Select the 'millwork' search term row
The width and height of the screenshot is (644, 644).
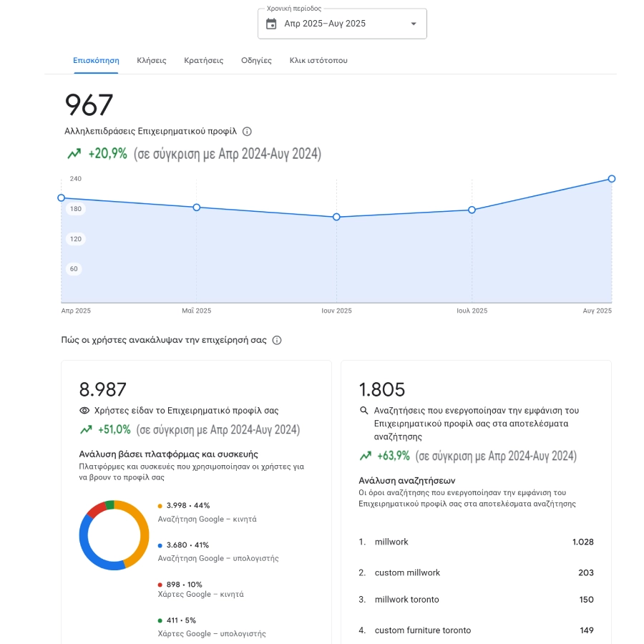(x=476, y=542)
